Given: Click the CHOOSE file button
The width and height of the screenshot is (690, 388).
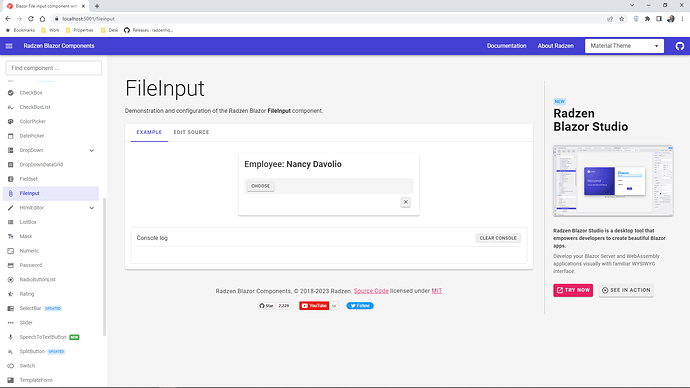Looking at the screenshot, I should point(261,186).
